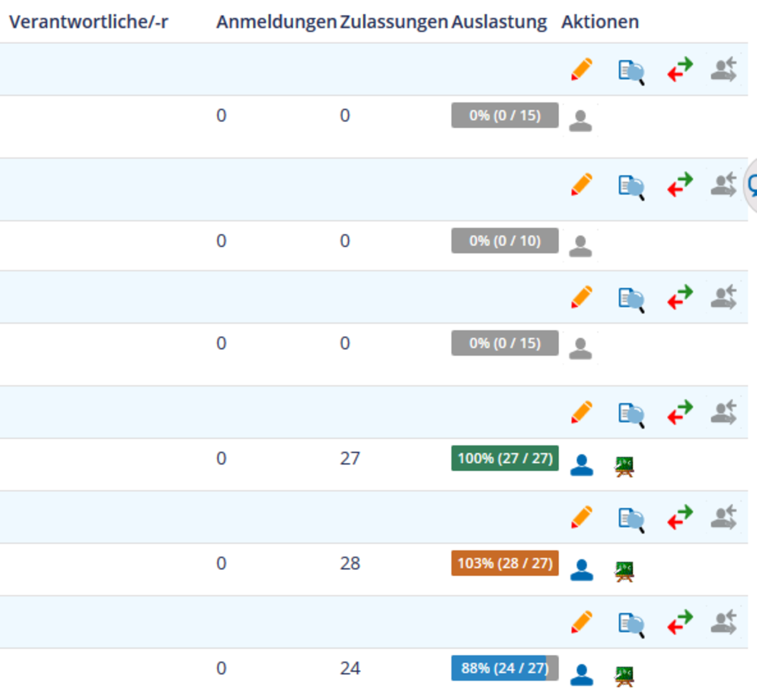
Task: Edit the group above 0% (0 / 10) row
Action: click(581, 185)
